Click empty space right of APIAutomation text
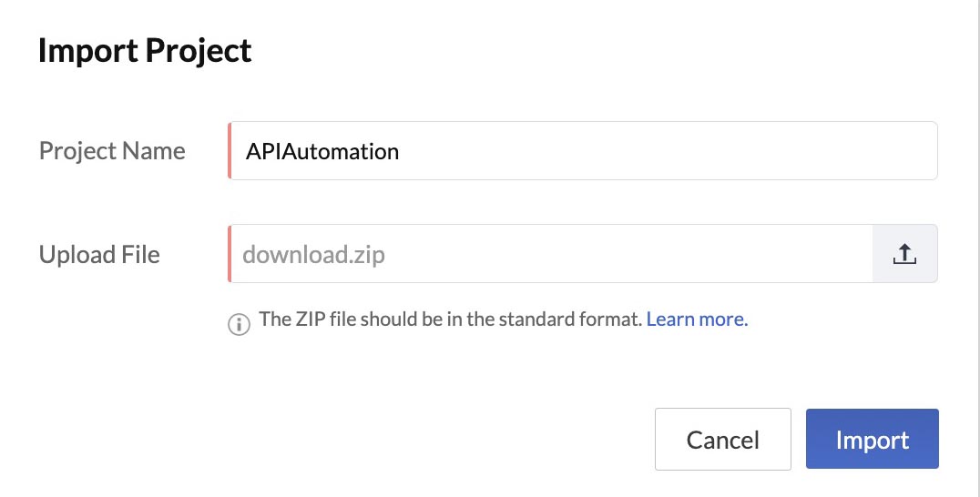Screen dimensions: 980x497 (x=665, y=151)
